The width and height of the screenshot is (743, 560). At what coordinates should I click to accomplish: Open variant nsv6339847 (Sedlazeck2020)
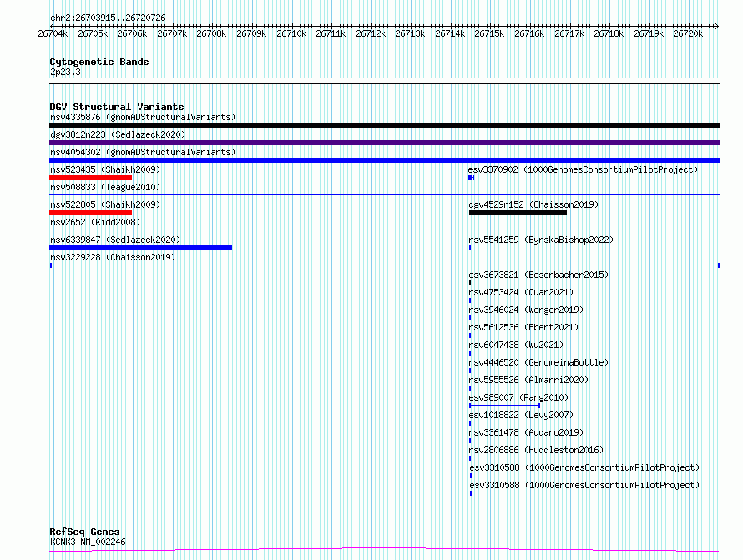click(x=115, y=240)
